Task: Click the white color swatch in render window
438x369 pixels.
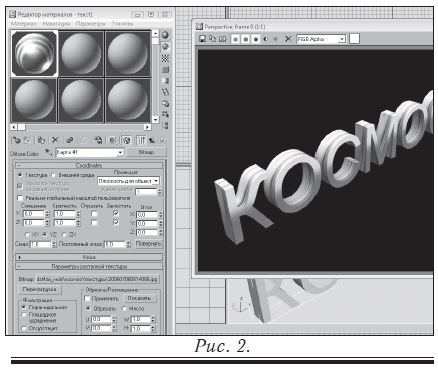Action: [354, 39]
